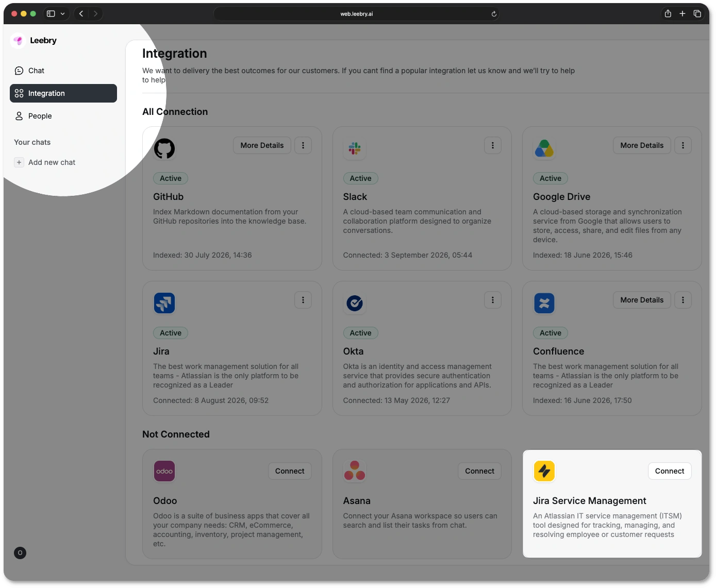The image size is (716, 588).
Task: Click the Jira Service Management logo icon
Action: pyautogui.click(x=544, y=471)
